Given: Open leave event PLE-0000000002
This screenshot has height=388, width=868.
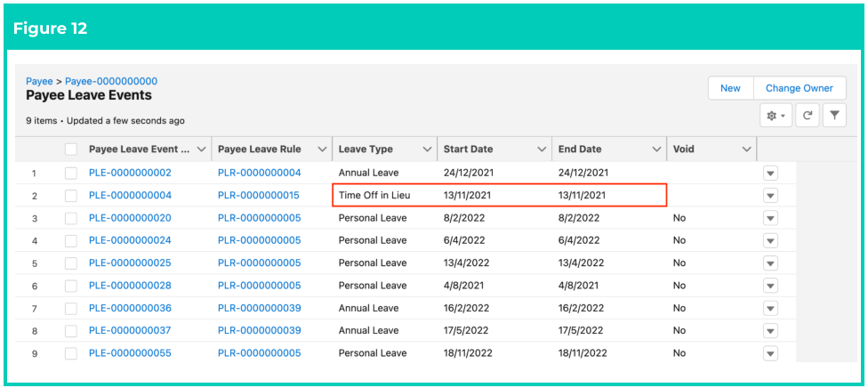Looking at the screenshot, I should coord(130,173).
